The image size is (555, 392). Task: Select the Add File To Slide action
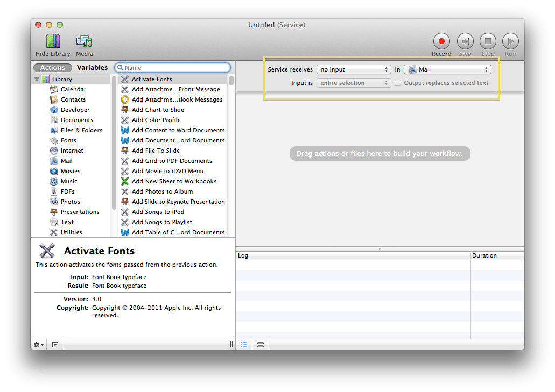pyautogui.click(x=173, y=151)
